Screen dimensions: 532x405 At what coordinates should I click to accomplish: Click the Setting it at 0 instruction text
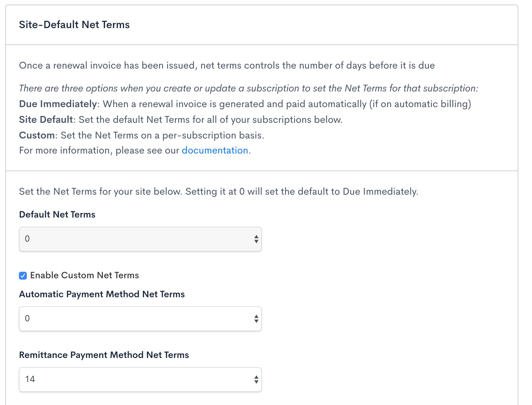(302, 192)
